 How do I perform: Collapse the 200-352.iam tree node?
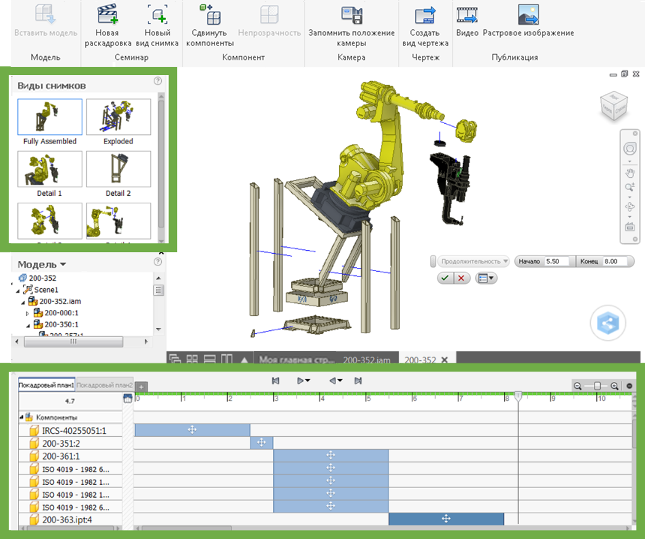(x=23, y=302)
